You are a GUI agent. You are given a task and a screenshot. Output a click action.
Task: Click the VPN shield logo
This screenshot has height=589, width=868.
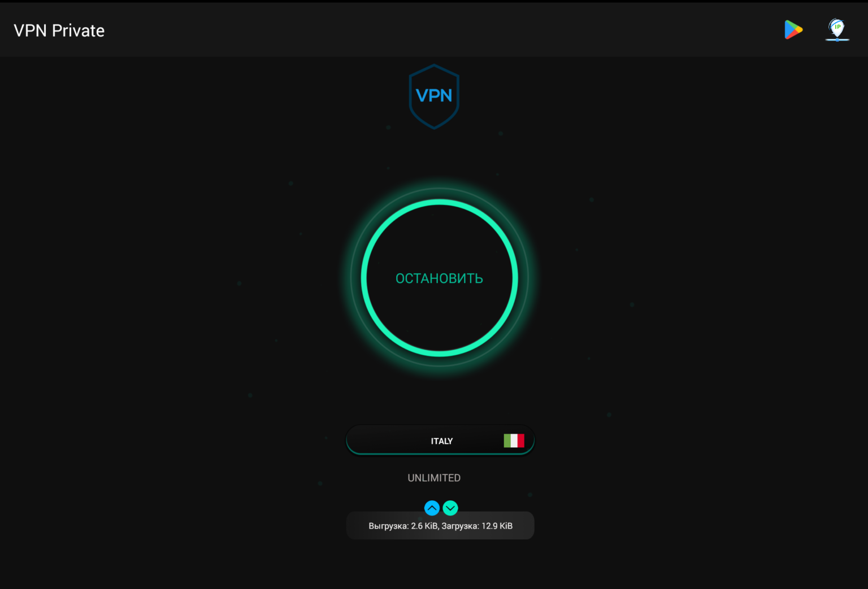434,97
